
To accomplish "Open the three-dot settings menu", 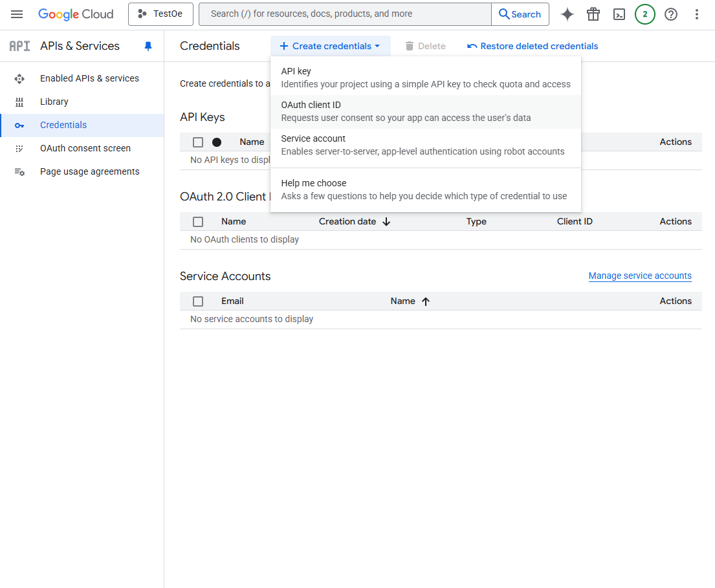I will pos(697,14).
